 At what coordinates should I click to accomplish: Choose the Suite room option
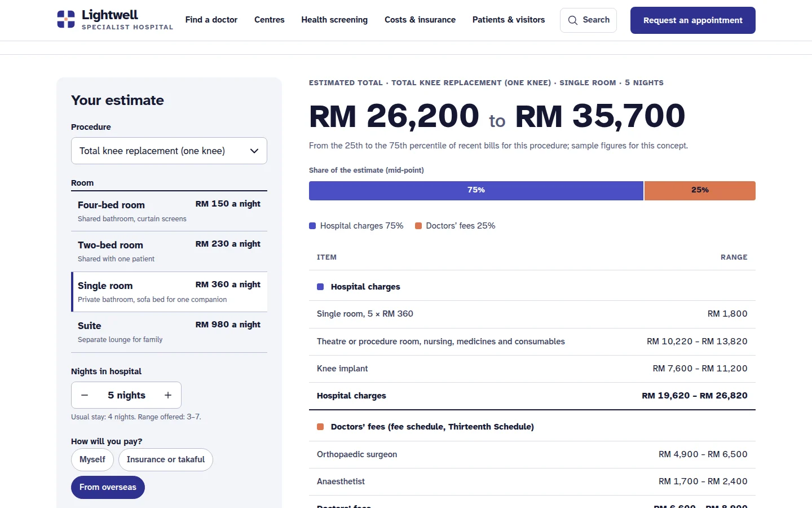[169, 332]
